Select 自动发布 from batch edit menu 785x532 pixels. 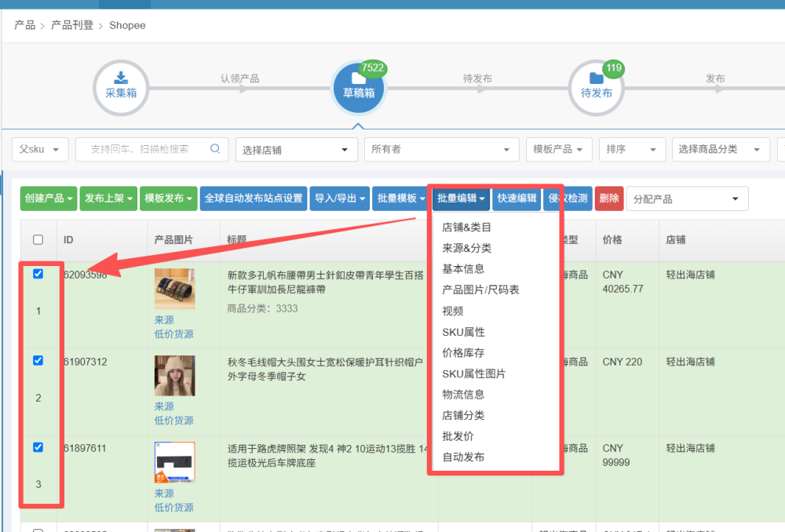pos(463,457)
